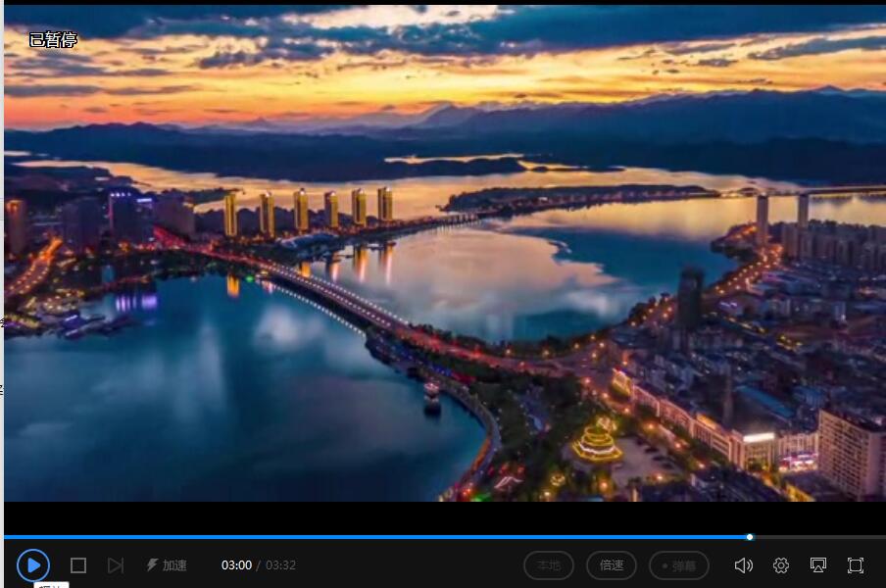Click the square stop button
Image resolution: width=886 pixels, height=588 pixels.
click(x=78, y=565)
